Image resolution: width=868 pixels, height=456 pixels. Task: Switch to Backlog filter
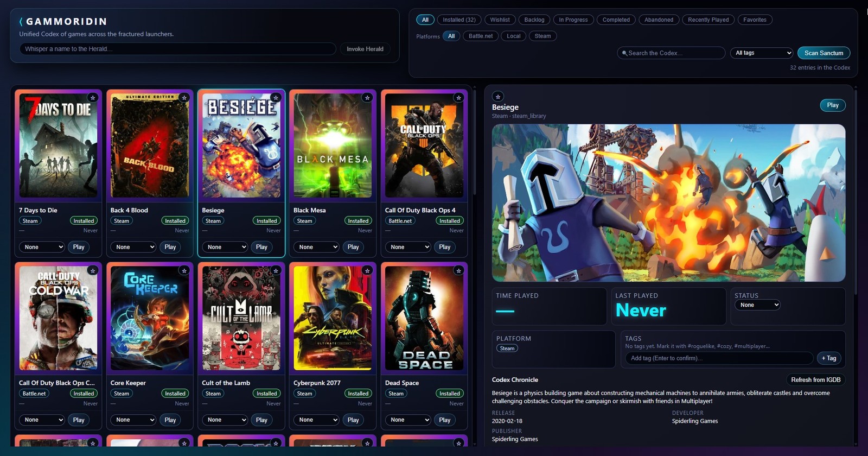534,20
